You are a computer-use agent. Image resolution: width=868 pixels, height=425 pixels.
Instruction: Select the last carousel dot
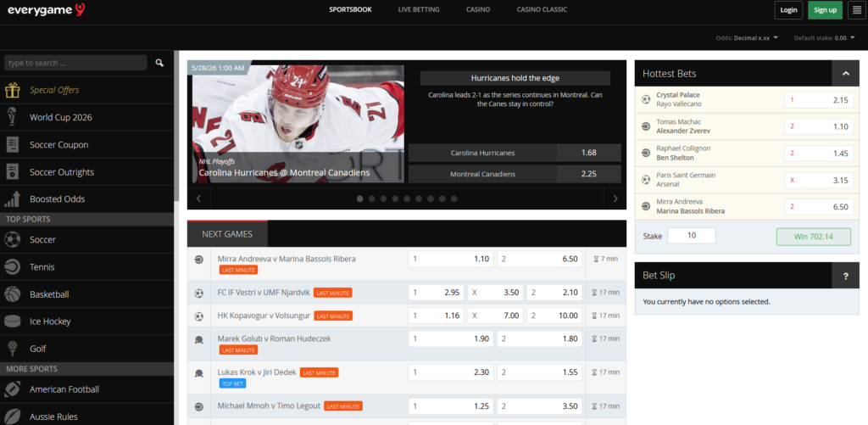click(x=454, y=199)
